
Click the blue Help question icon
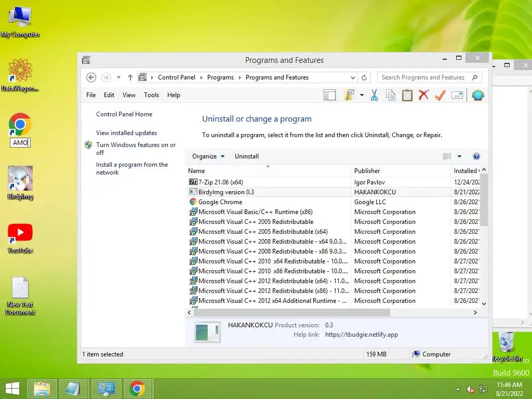(x=476, y=156)
